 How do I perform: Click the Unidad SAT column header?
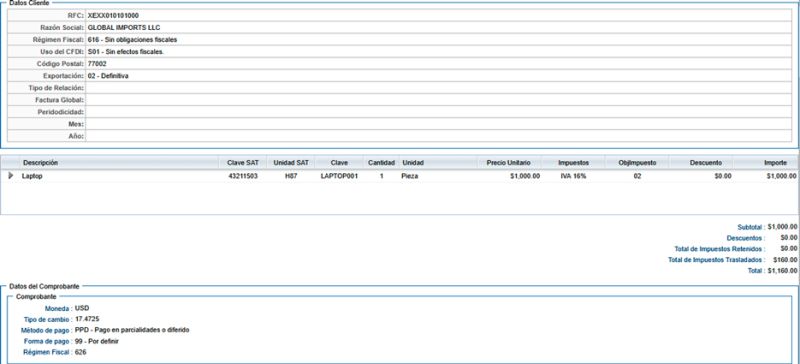(x=291, y=163)
